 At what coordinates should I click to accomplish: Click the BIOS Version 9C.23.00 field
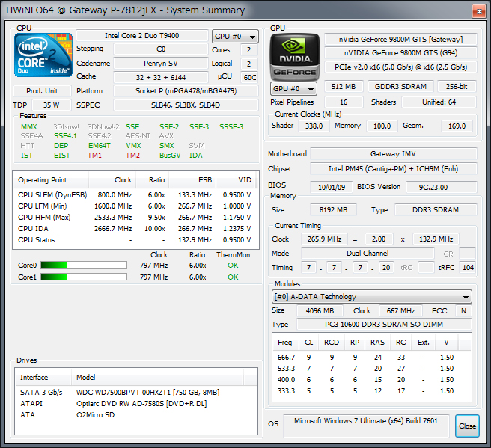(x=442, y=187)
